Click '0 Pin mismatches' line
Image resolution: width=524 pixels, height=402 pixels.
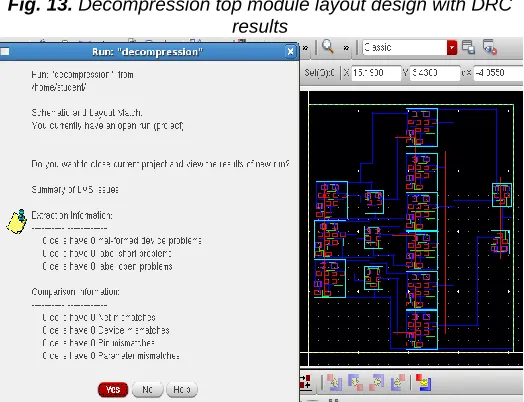[99, 343]
